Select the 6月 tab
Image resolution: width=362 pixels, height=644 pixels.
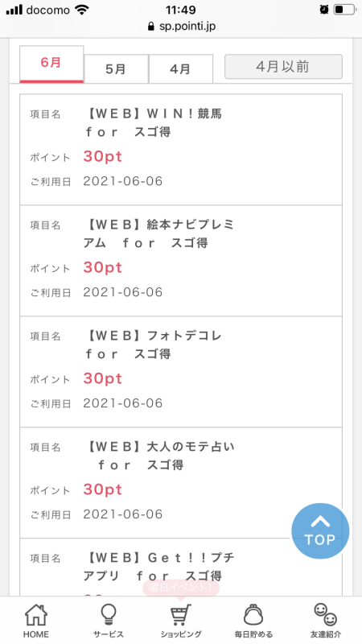[51, 64]
